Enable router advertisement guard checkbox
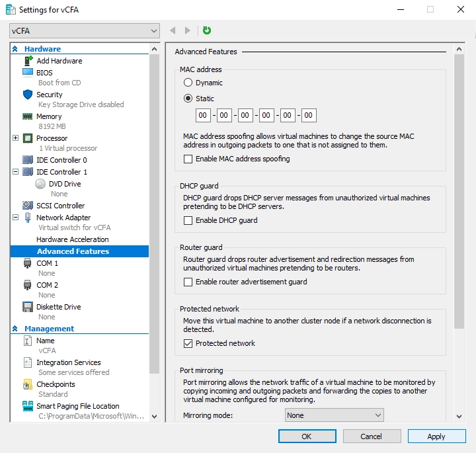476x453 pixels. click(x=188, y=282)
